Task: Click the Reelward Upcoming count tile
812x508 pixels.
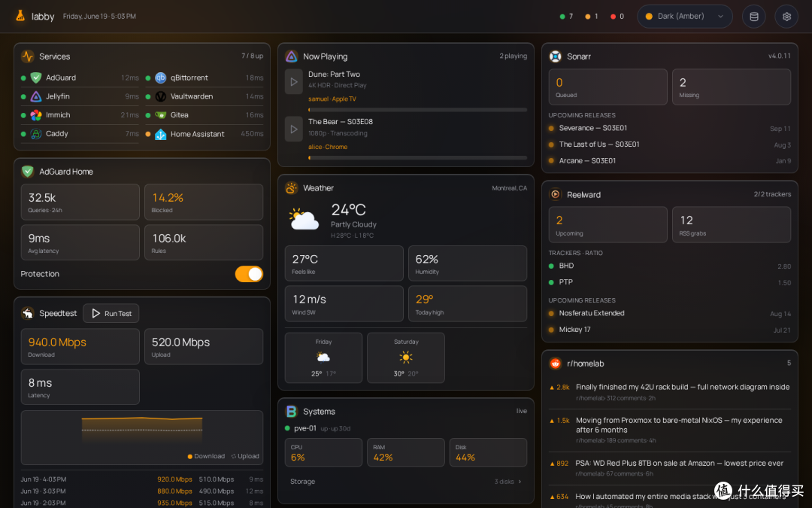Action: (x=608, y=224)
